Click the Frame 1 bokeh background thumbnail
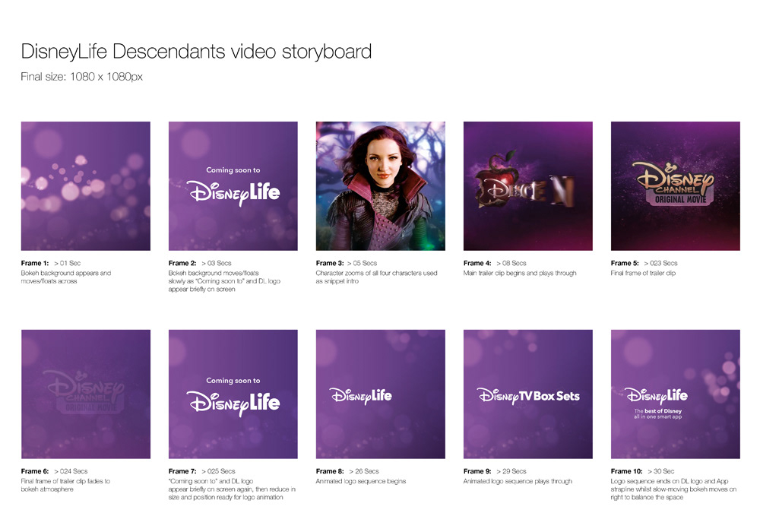 pos(86,186)
